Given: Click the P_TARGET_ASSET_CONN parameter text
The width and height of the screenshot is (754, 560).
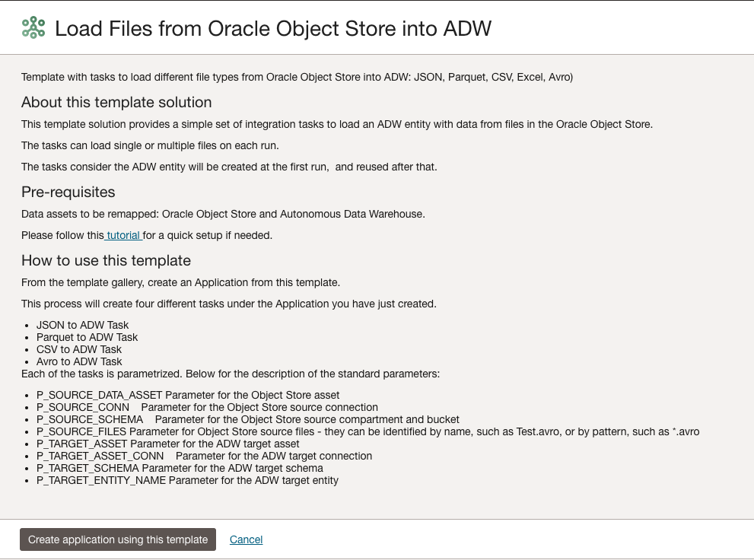Looking at the screenshot, I should 205,456.
